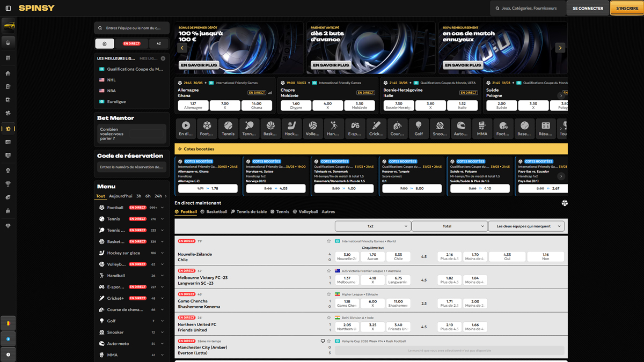Open the MMA sport icon in the sports bar
Viewport: 644px width, 362px height.
click(x=482, y=128)
